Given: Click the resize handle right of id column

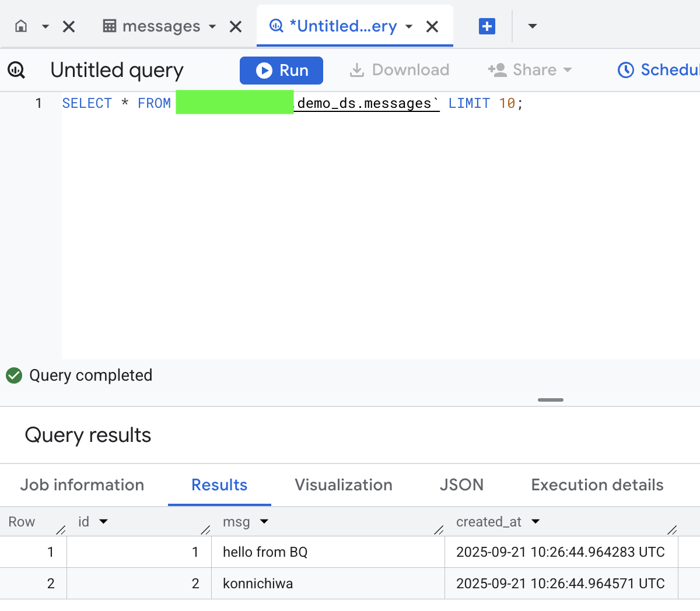Looking at the screenshot, I should point(205,529).
